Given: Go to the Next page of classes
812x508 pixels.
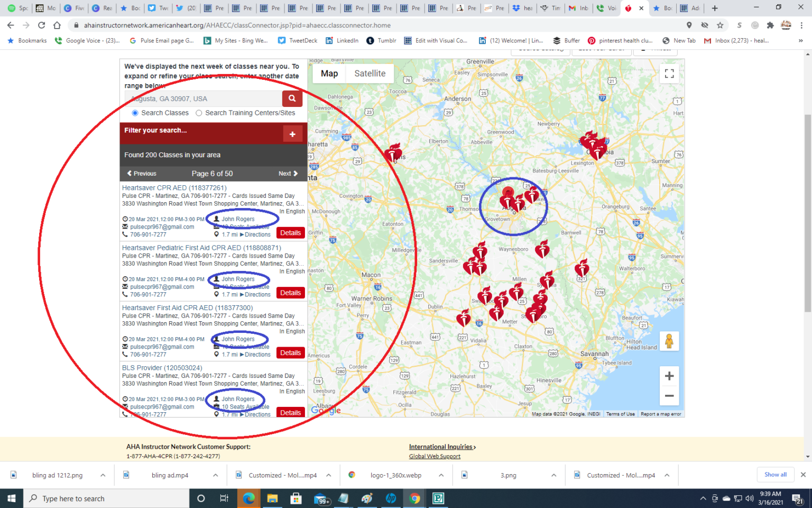Looking at the screenshot, I should (x=288, y=174).
